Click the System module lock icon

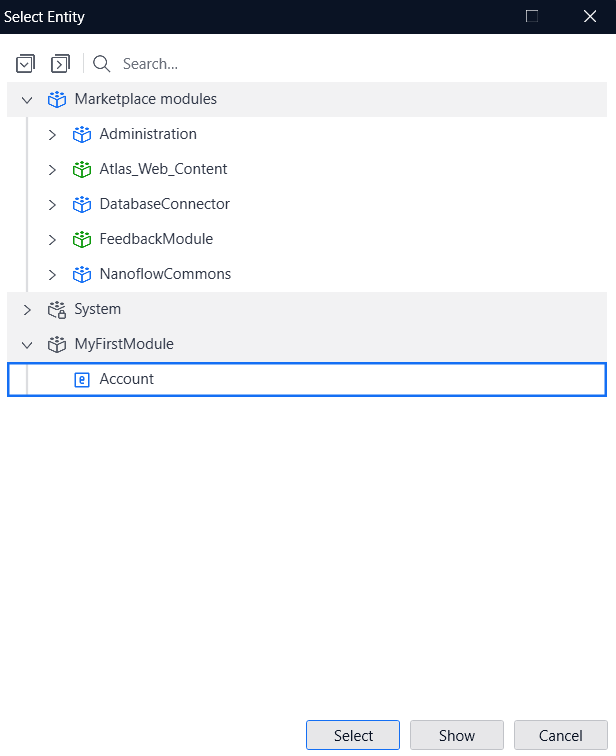click(57, 309)
